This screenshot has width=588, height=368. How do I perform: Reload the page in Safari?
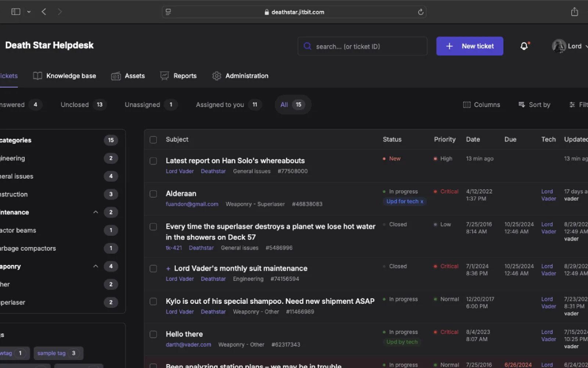(x=420, y=12)
